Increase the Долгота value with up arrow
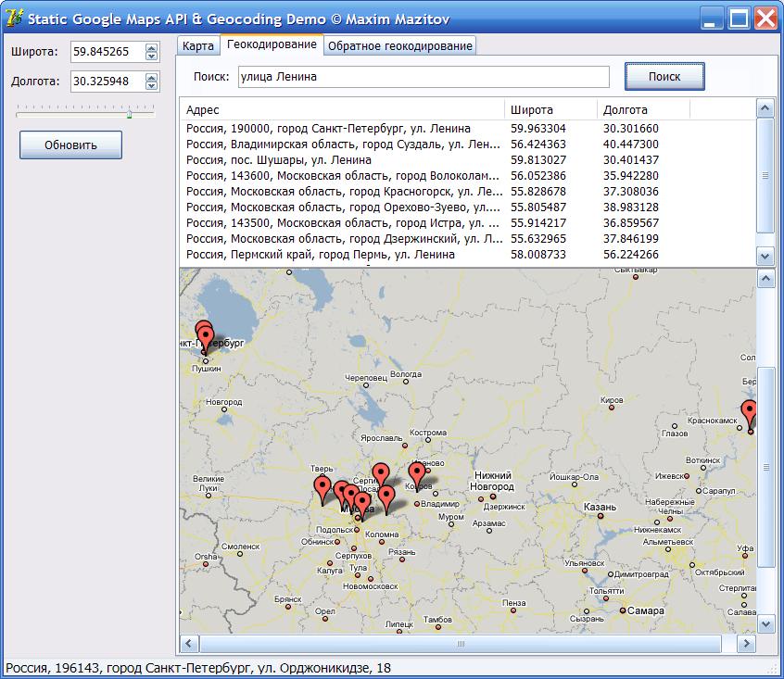 click(x=151, y=77)
